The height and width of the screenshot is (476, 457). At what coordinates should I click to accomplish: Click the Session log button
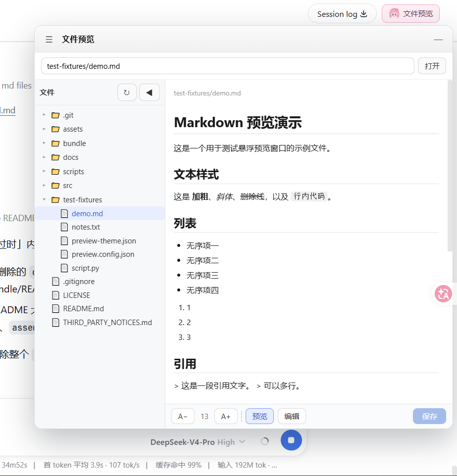pos(342,14)
